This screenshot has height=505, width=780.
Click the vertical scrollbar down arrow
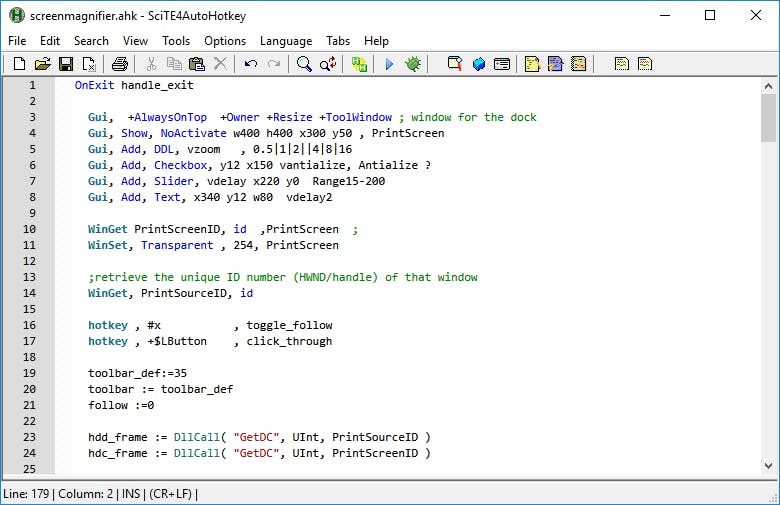click(x=769, y=466)
